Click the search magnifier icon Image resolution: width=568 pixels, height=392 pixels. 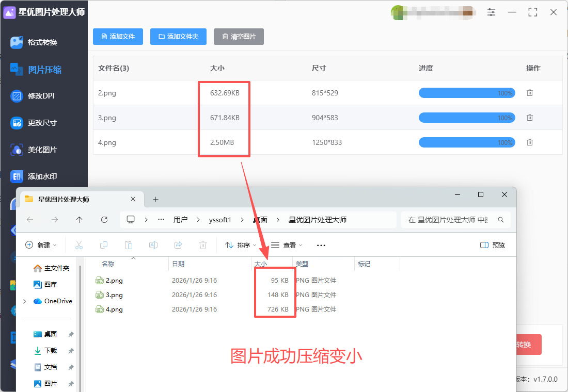click(501, 220)
